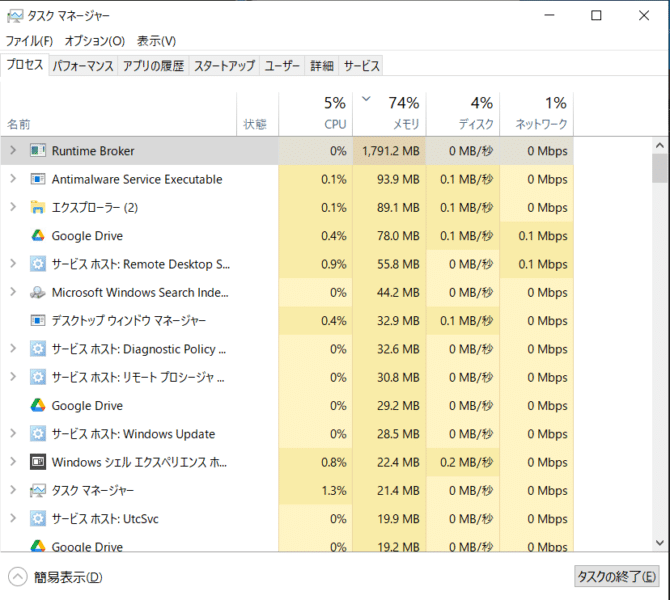670x600 pixels.
Task: Click the Microsoft Windows Search Indexer icon
Action: [x=38, y=292]
